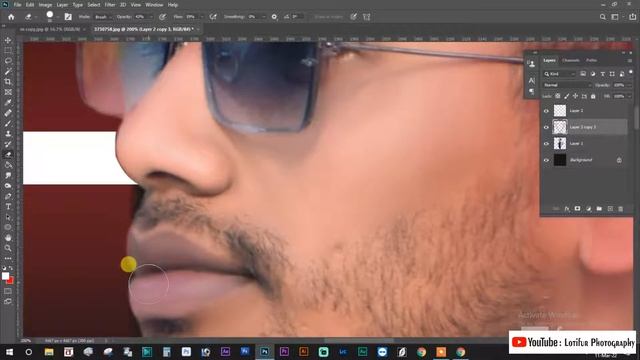Open the Layers panel options menu
640x360 pixels.
coord(630,60)
